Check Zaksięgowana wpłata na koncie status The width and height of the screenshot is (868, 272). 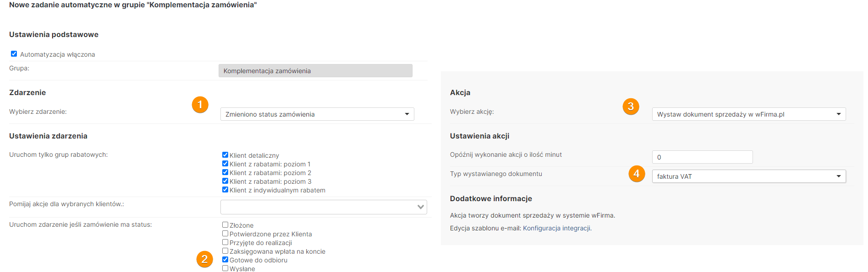coord(225,251)
